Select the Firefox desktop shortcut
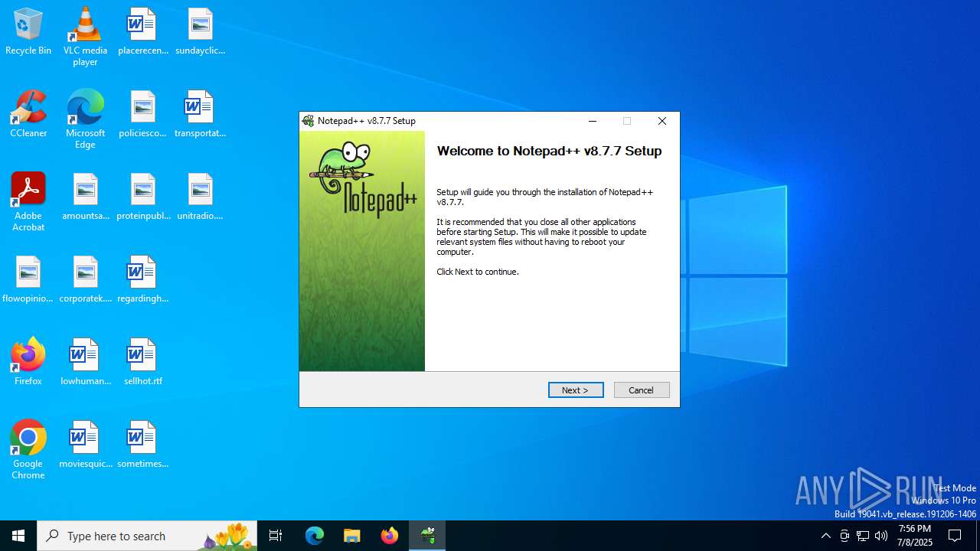 28,362
